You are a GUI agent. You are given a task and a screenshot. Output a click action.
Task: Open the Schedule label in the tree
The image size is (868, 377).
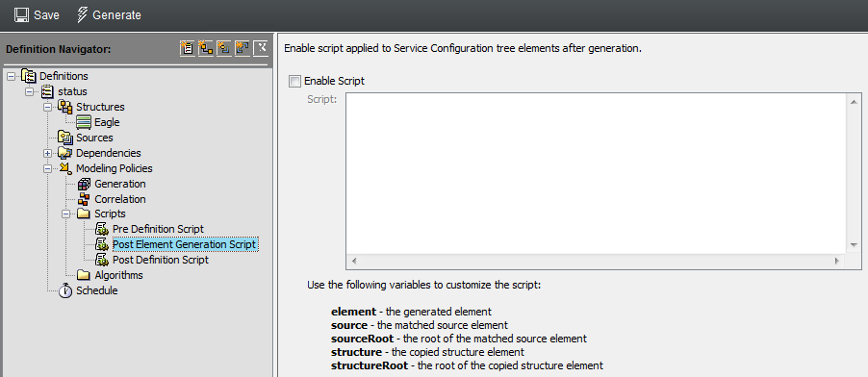(97, 290)
